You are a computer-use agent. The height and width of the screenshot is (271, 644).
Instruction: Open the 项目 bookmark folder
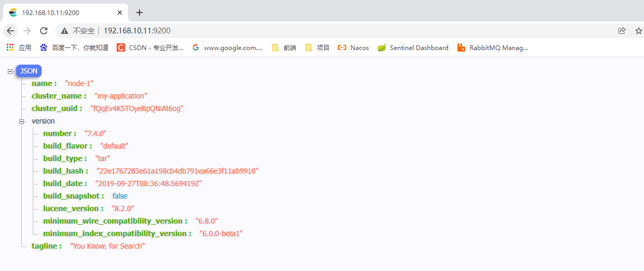(318, 47)
